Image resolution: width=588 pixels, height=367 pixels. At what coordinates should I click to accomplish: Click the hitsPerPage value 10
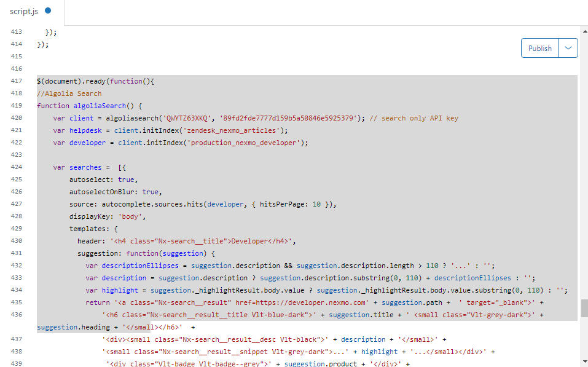click(x=316, y=204)
